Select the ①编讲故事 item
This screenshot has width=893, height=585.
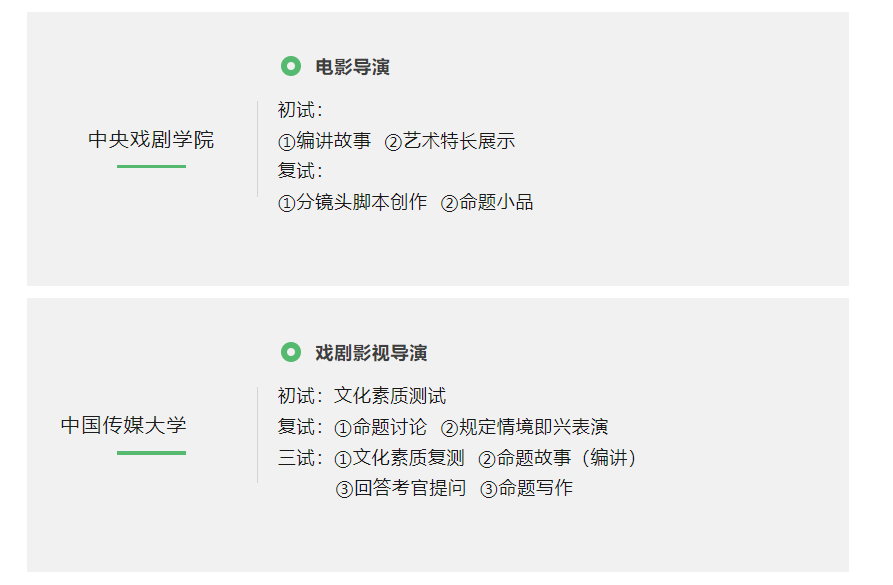point(324,141)
